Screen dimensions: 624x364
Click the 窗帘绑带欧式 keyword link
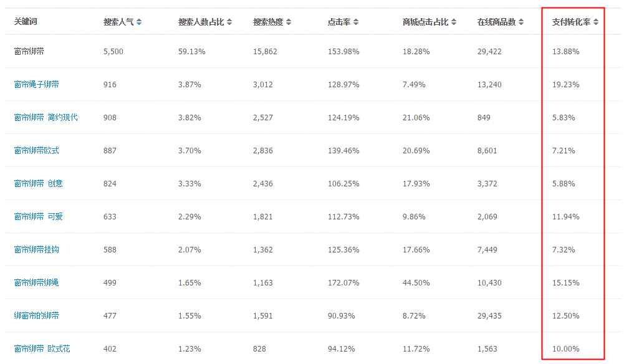coord(37,151)
